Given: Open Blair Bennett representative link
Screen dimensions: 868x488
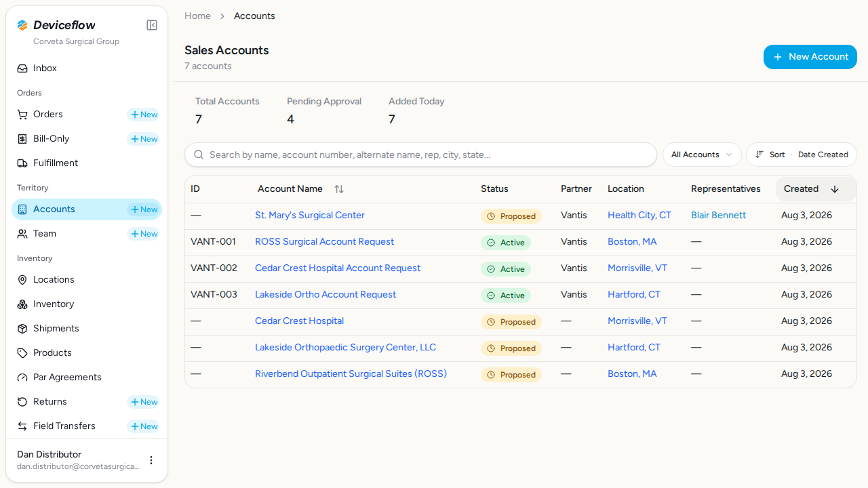Looking at the screenshot, I should click(x=718, y=216).
